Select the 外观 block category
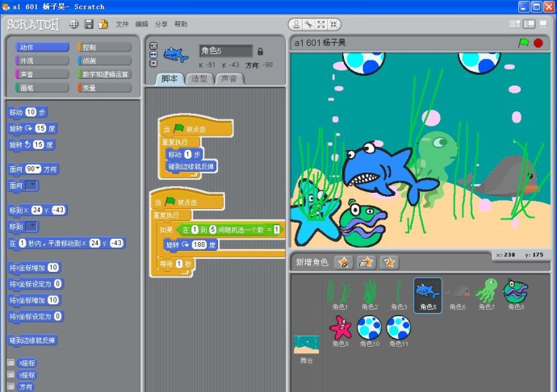The height and width of the screenshot is (392, 557). (42, 60)
